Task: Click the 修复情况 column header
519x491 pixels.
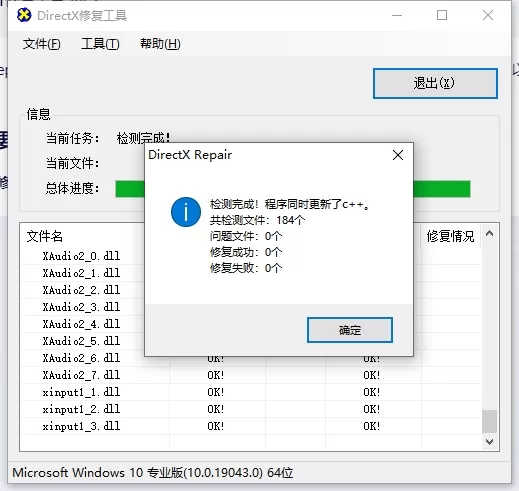Action: tap(450, 236)
